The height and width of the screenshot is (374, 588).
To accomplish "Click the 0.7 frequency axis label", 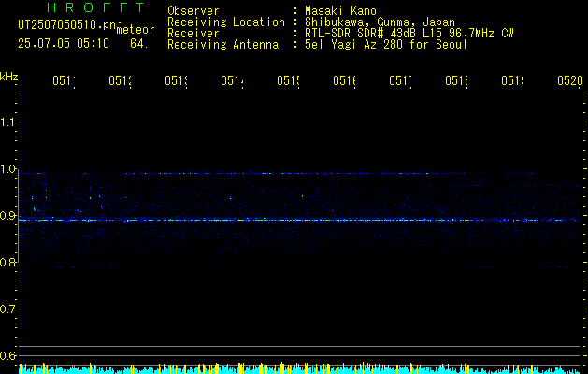I will click(7, 309).
